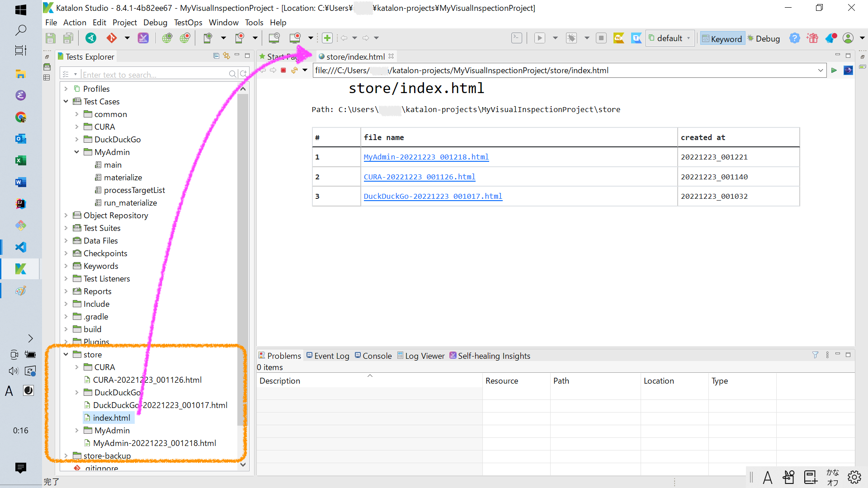Open the Git integration icon
The width and height of the screenshot is (868, 488).
click(112, 38)
